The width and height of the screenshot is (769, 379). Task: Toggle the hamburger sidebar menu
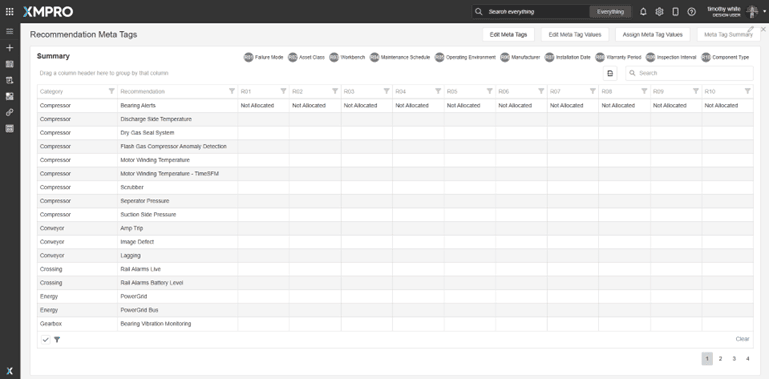(x=9, y=31)
